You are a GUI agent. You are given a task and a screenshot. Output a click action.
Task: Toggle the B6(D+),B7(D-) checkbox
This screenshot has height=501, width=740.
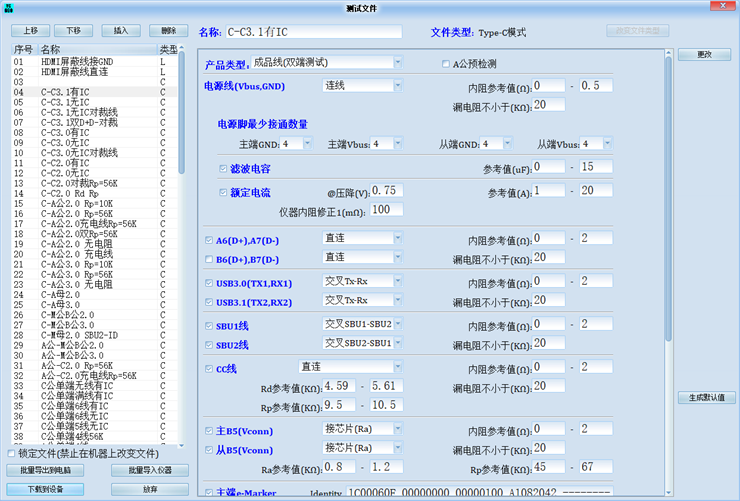(x=208, y=258)
